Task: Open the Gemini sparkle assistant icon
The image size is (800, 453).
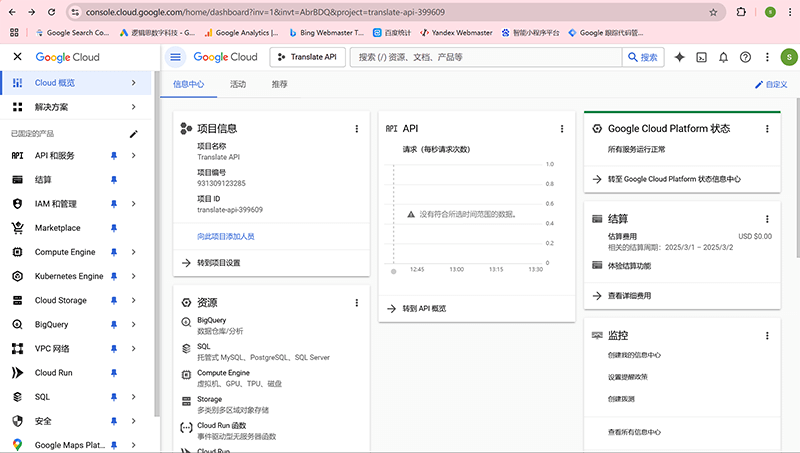Action: point(679,57)
